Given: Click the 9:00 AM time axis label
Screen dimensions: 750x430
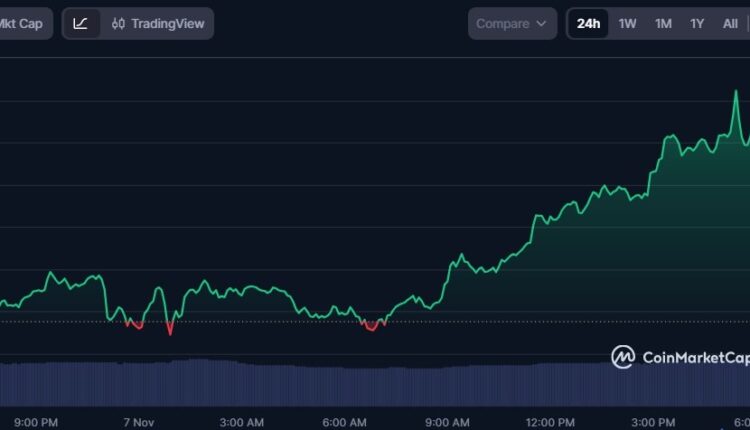Looking at the screenshot, I should click(447, 421).
